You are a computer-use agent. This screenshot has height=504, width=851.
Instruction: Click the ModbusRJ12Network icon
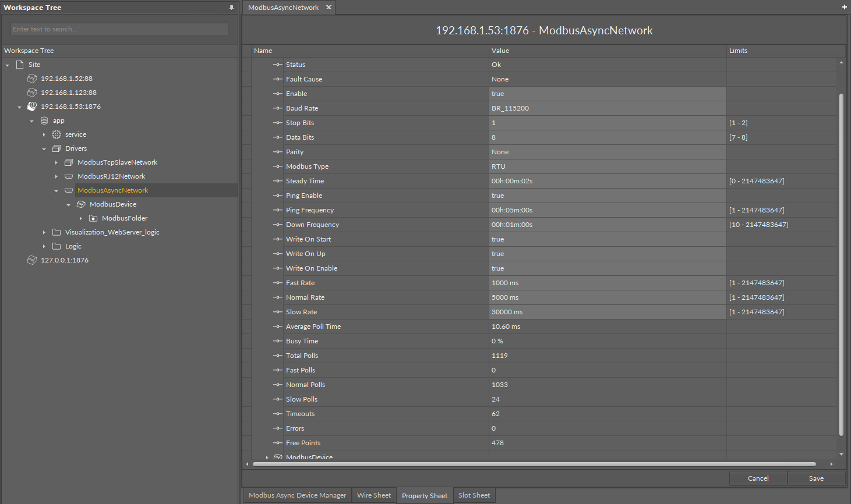[x=69, y=176]
